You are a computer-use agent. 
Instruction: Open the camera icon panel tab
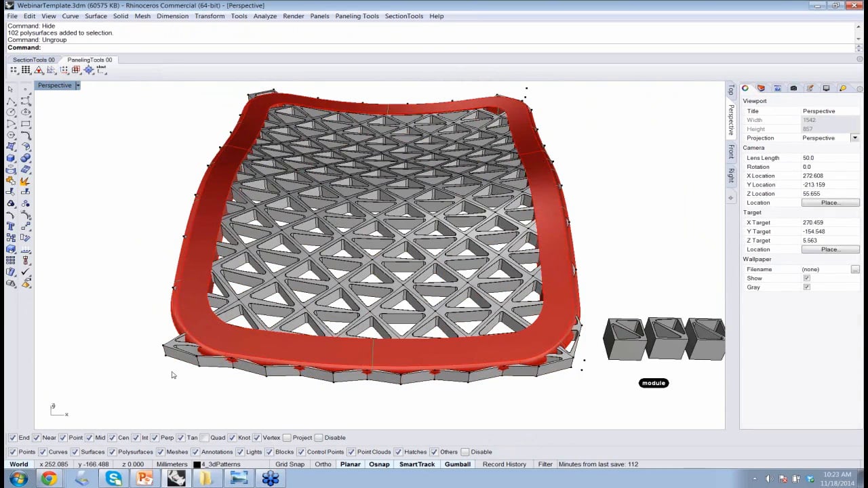click(x=793, y=88)
